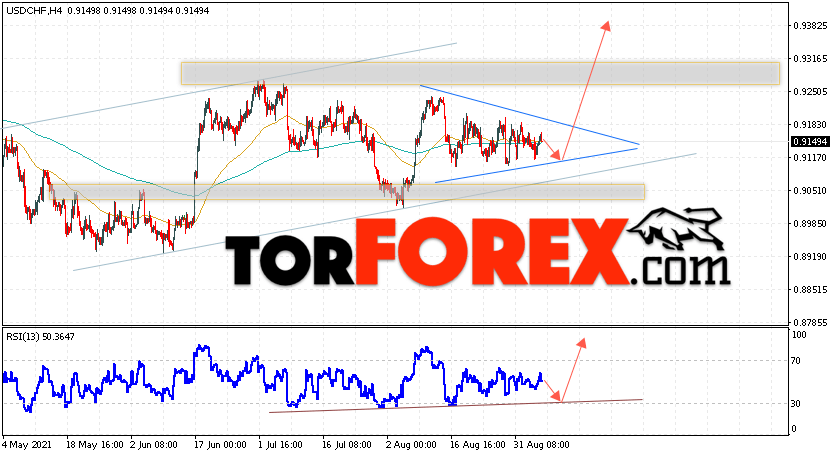834x456 pixels.
Task: Select price axis level 0.93165
Action: coord(810,59)
